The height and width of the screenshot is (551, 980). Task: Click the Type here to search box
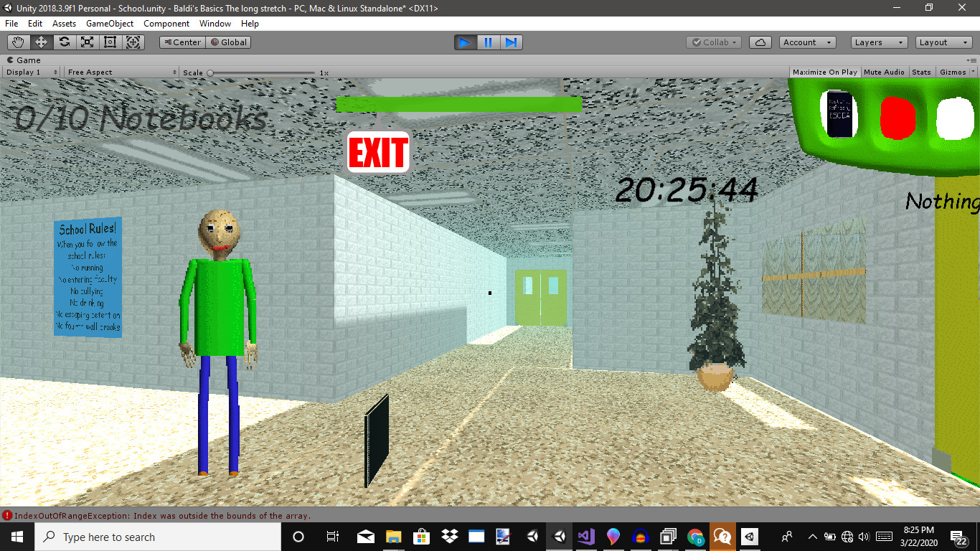tap(157, 537)
